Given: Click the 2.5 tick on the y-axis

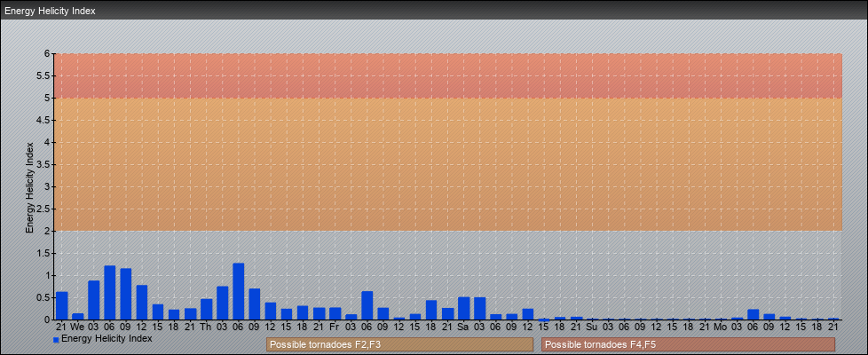Looking at the screenshot, I should click(x=44, y=209).
